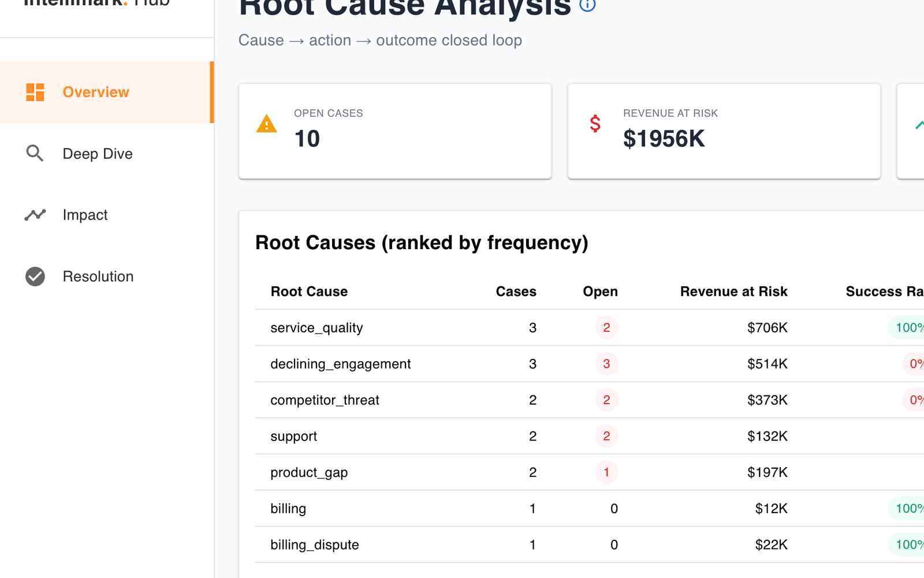Viewport: 924px width, 578px height.
Task: Click the $373K revenue value
Action: tap(767, 400)
